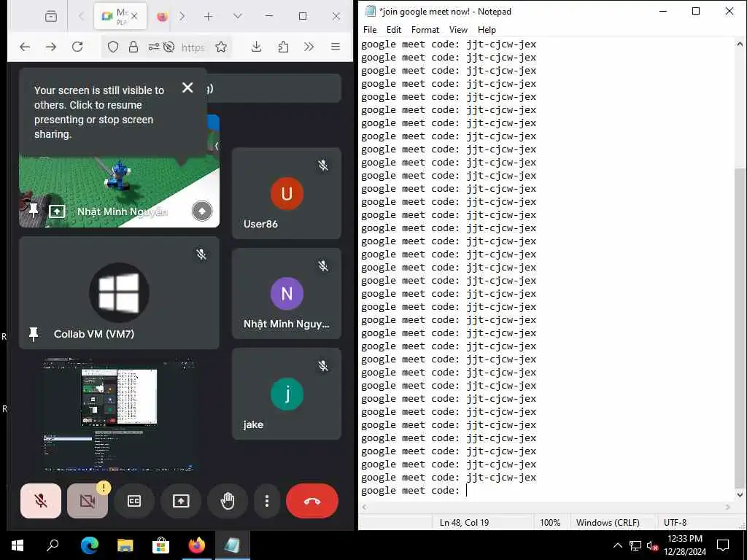
Task: Expand more tools overflow chevron
Action: pos(309,47)
